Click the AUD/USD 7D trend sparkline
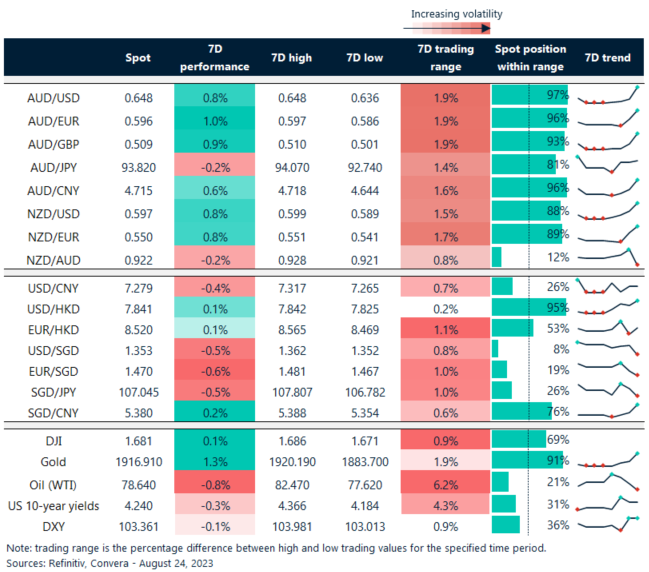The image size is (649, 572). pos(607,97)
